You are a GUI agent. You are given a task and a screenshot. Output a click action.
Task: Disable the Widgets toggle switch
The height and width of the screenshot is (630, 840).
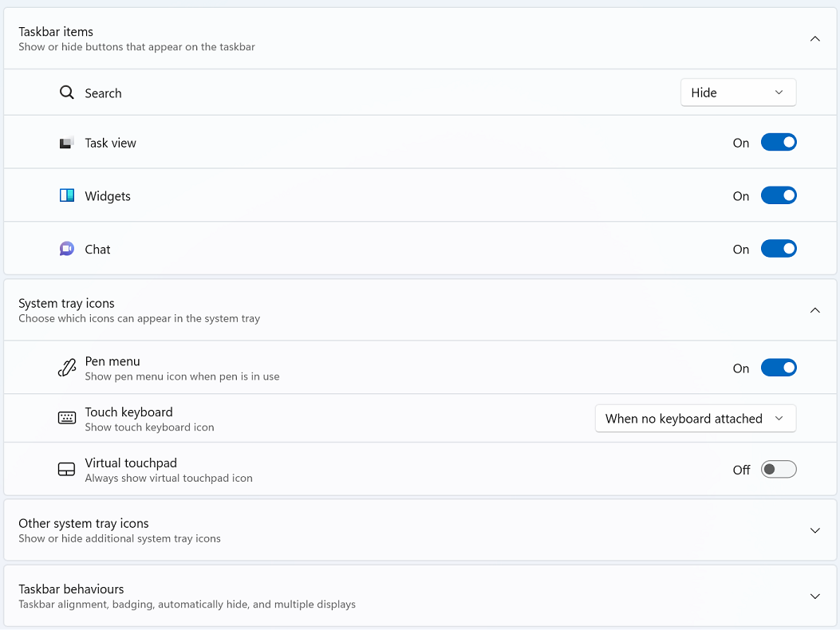779,195
